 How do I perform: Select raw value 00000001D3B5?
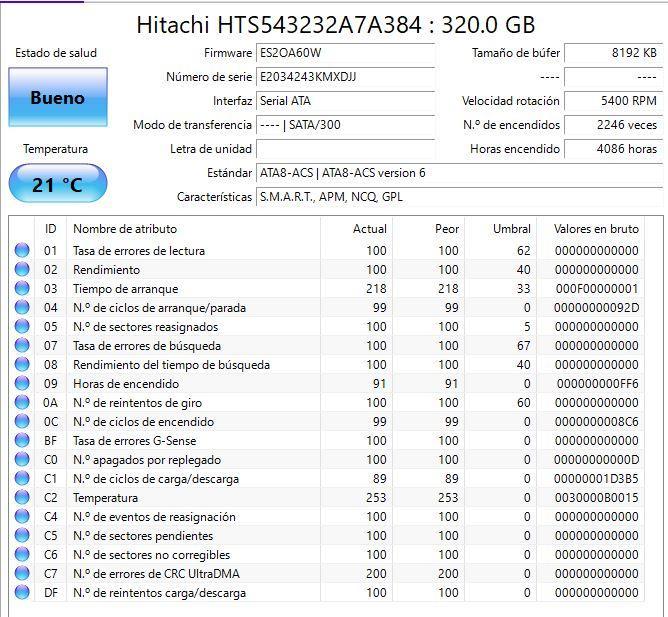pos(596,479)
